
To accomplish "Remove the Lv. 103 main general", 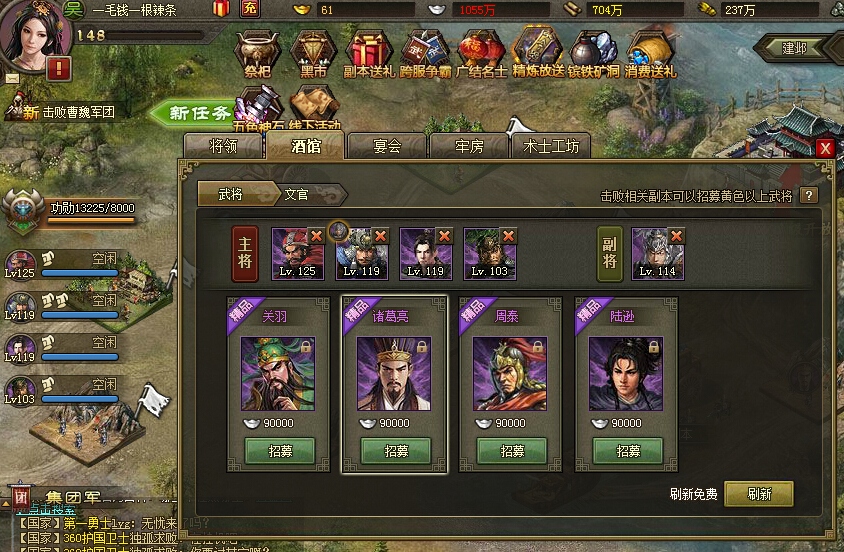I will (x=508, y=236).
